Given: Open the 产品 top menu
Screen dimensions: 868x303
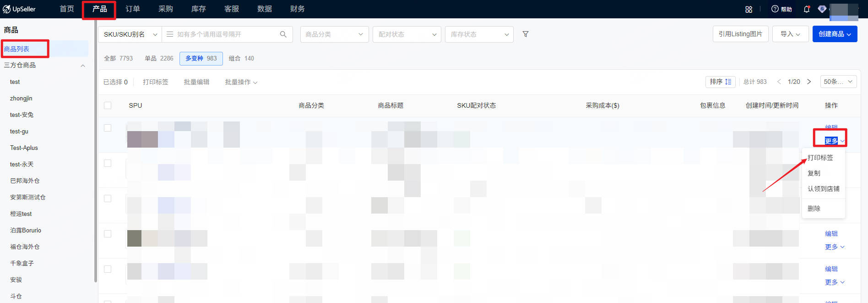Looking at the screenshot, I should click(x=99, y=9).
